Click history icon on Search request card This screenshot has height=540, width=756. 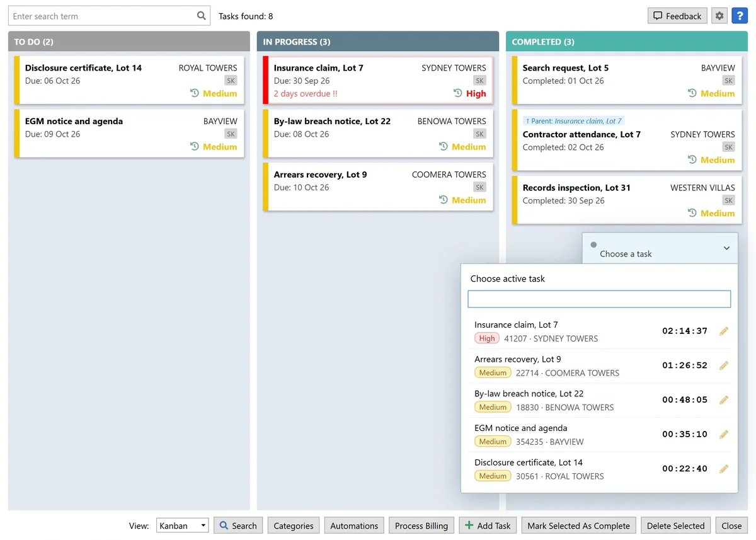point(692,93)
